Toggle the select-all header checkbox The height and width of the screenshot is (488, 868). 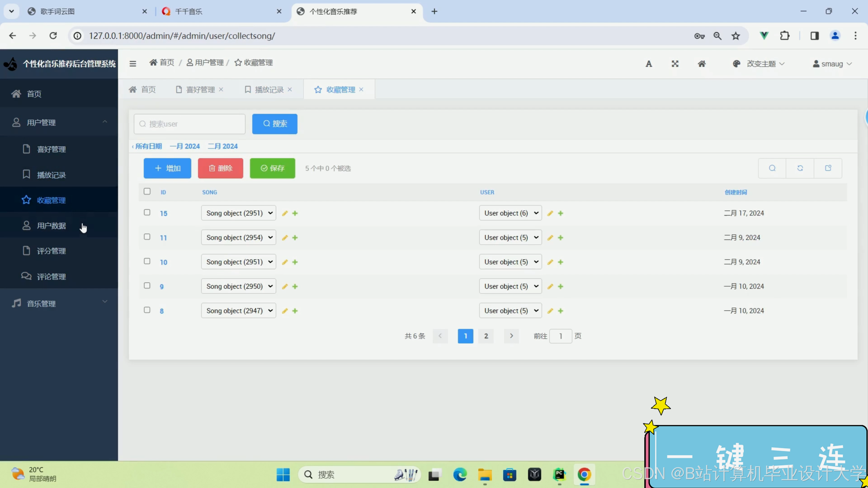147,191
